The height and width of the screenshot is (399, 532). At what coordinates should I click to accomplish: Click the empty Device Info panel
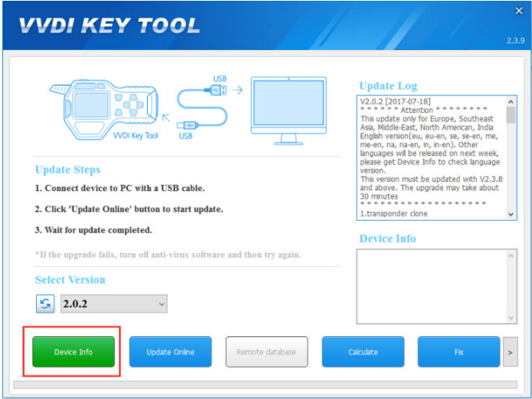point(437,285)
